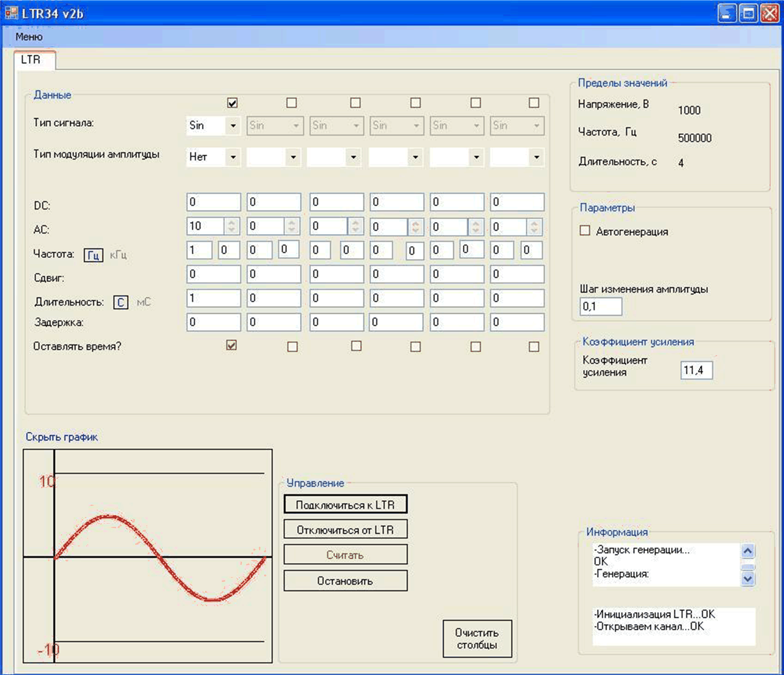Open sixth channel signal type dropdown
The image size is (784, 675).
pos(517,126)
